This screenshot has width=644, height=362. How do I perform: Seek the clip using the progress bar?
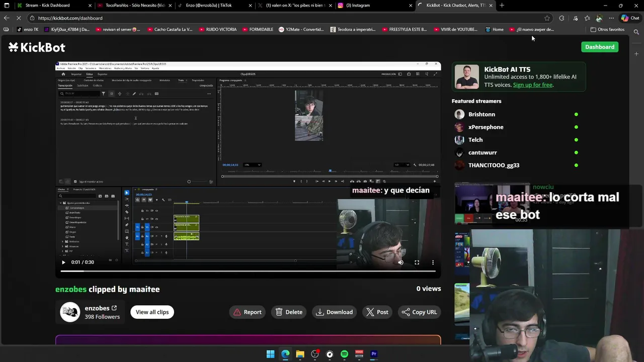coord(248,271)
